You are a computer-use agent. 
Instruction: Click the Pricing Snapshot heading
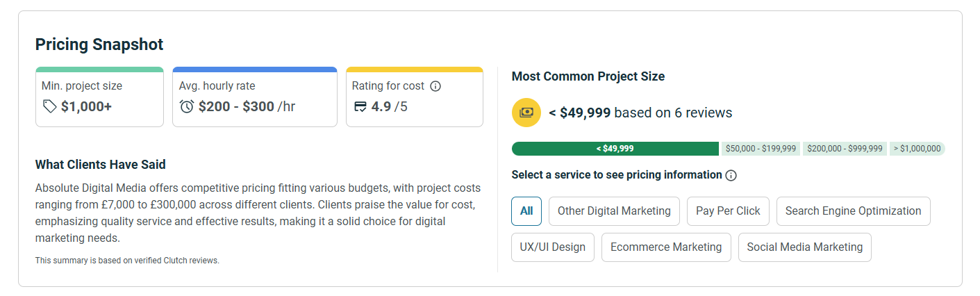pos(99,45)
